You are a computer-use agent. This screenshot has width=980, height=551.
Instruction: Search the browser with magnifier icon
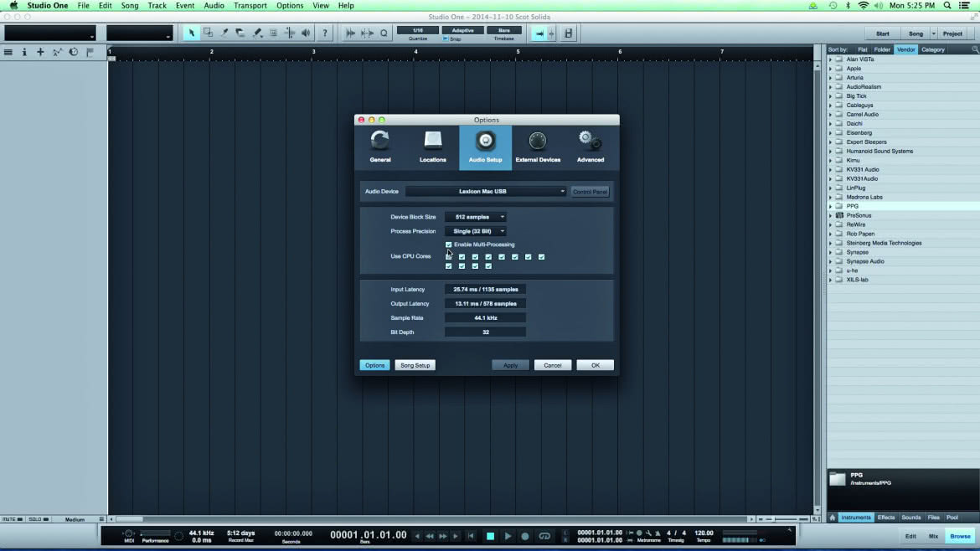point(975,49)
